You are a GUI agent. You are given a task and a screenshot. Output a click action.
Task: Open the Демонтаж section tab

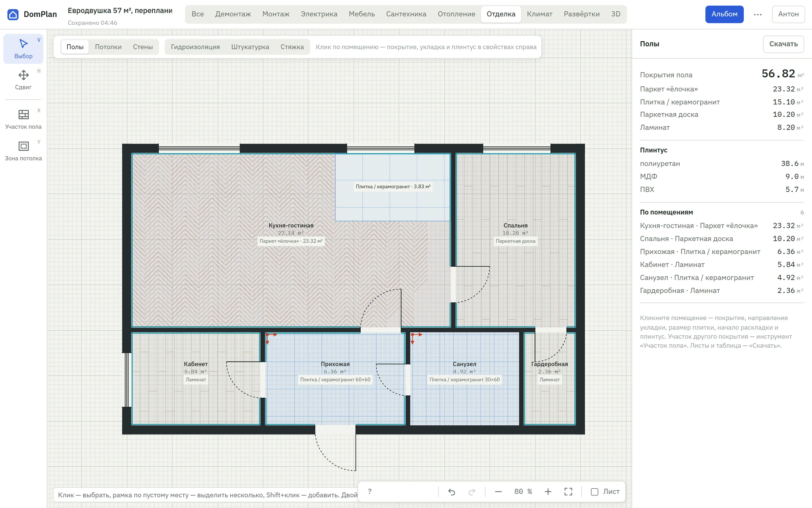[233, 14]
